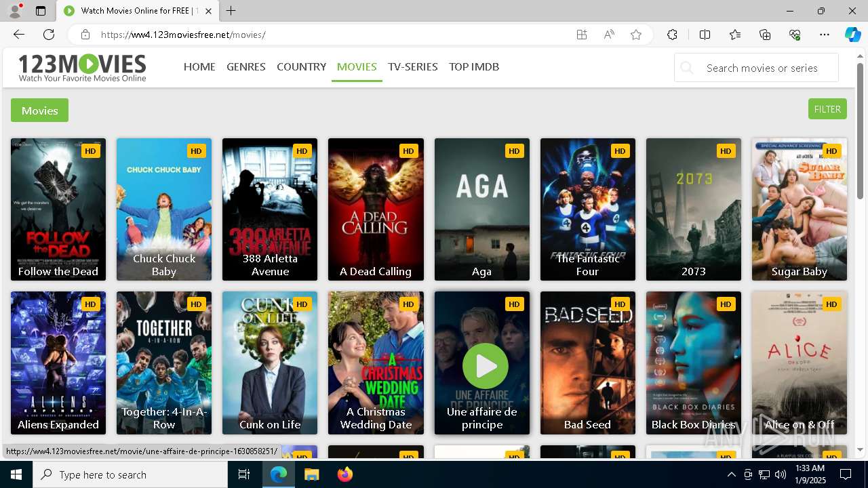This screenshot has height=488, width=868.
Task: Toggle Split screen view
Action: click(705, 35)
